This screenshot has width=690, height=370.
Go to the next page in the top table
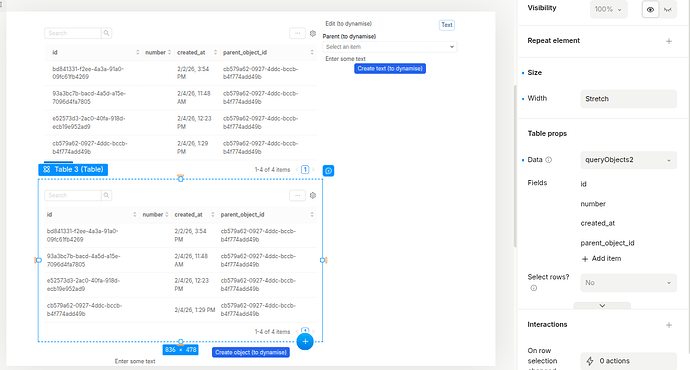coord(313,169)
